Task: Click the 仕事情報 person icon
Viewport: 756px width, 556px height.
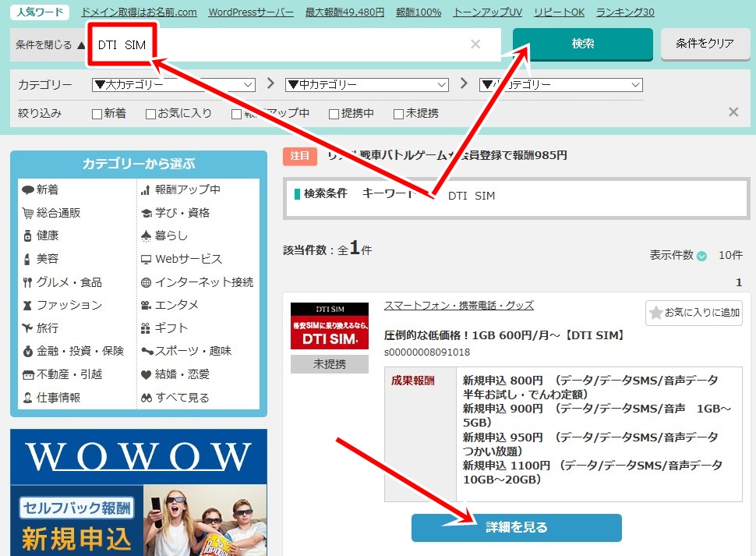Action: pyautogui.click(x=27, y=398)
